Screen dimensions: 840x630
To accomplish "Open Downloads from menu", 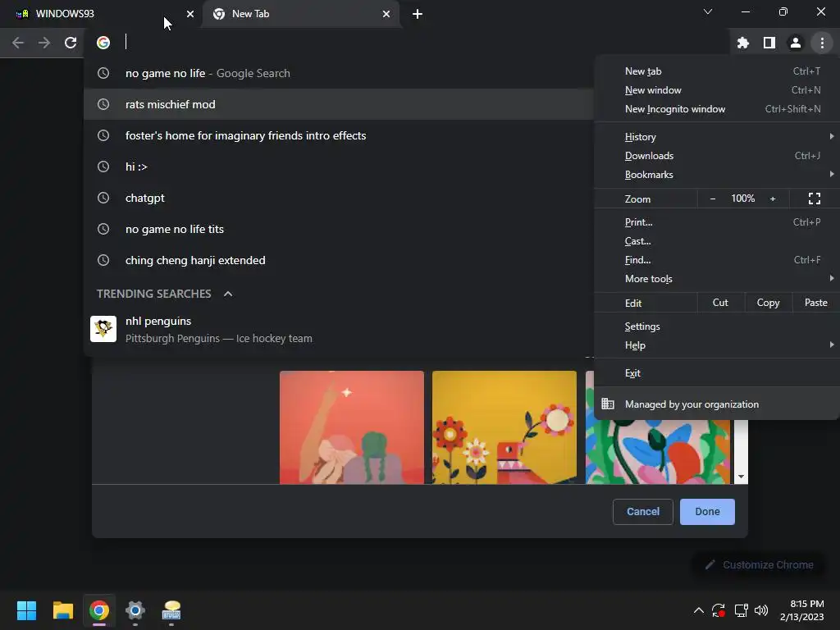I will (x=717, y=156).
